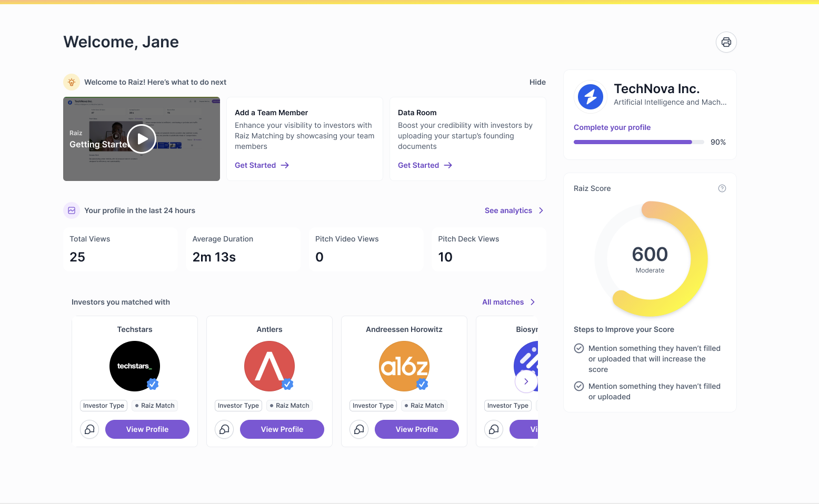Click arrow beside Add a Team Member Get Started

click(285, 165)
